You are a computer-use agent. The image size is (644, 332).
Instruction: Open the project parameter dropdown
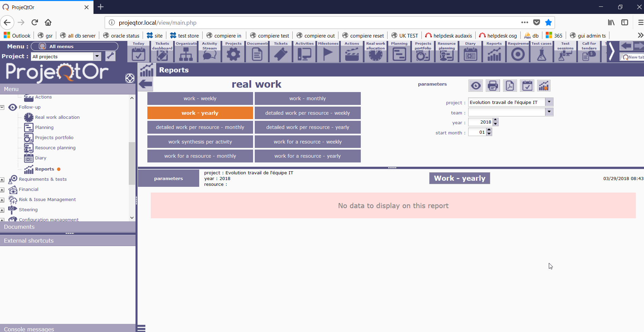click(x=549, y=102)
